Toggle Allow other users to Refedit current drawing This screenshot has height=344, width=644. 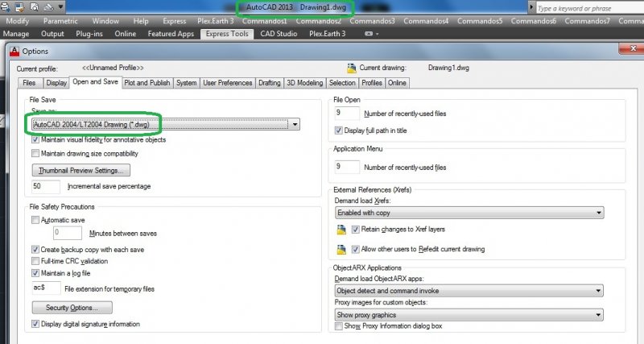point(356,249)
